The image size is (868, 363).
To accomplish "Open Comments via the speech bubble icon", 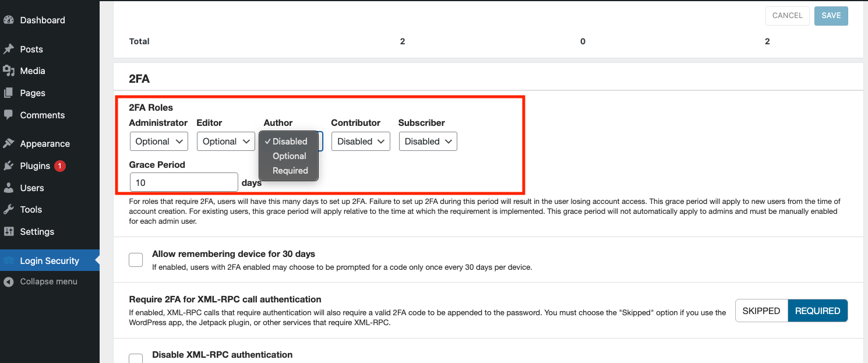I will click(9, 115).
